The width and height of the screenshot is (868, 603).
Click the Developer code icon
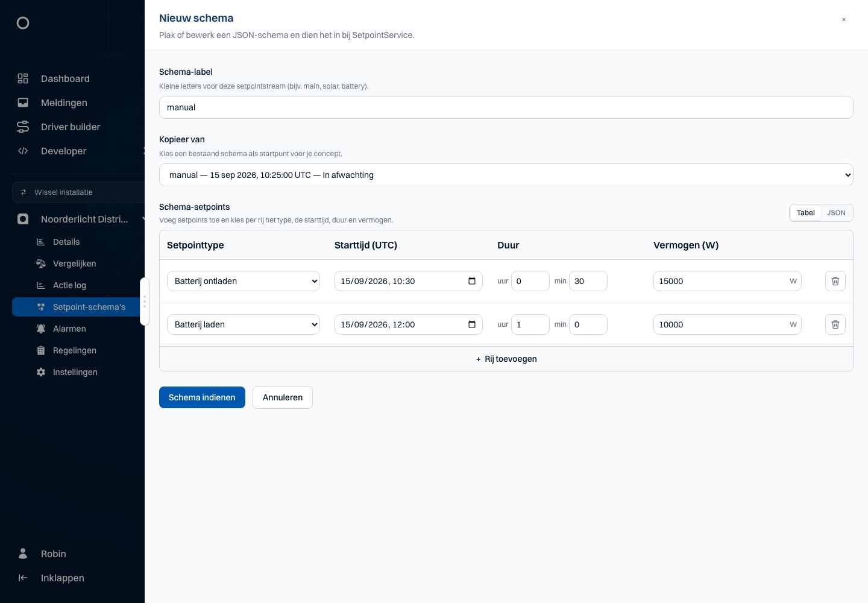point(23,151)
